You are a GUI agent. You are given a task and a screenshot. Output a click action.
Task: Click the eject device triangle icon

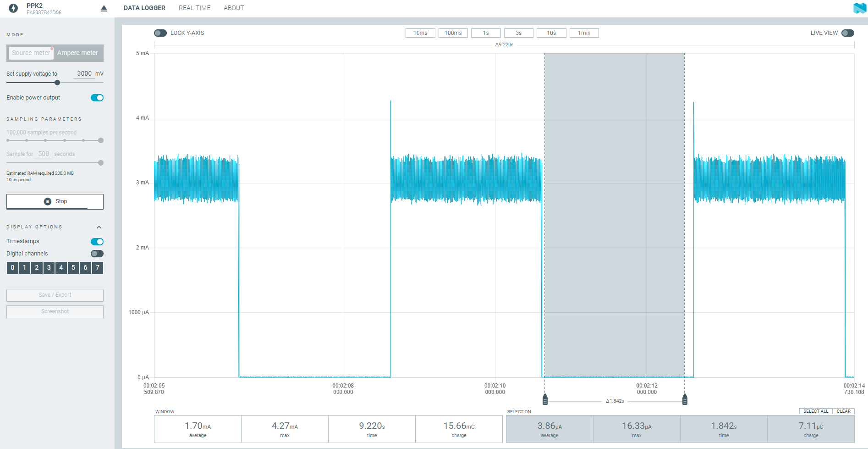[104, 8]
